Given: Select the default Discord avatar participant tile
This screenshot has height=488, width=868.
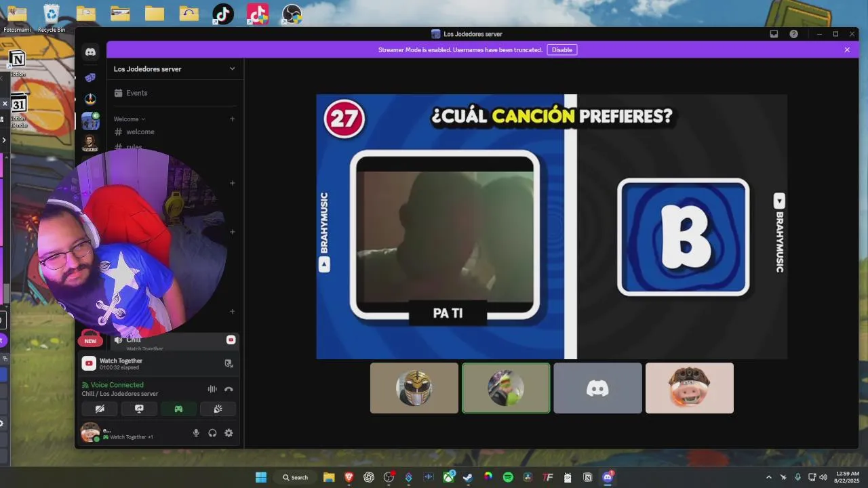Looking at the screenshot, I should (x=597, y=388).
